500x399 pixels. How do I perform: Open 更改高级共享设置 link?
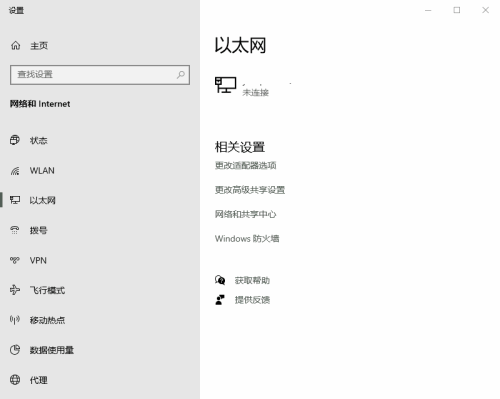[x=250, y=190]
